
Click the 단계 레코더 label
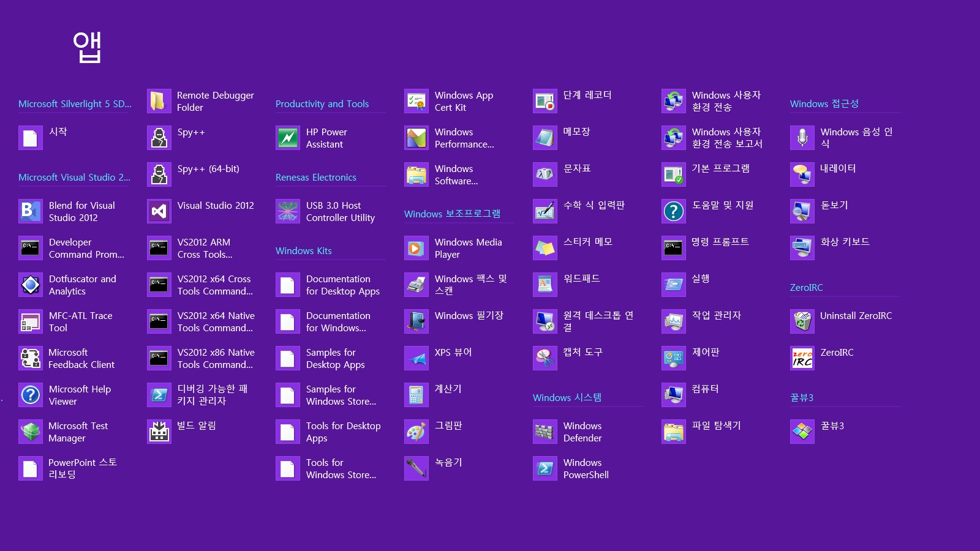[587, 96]
